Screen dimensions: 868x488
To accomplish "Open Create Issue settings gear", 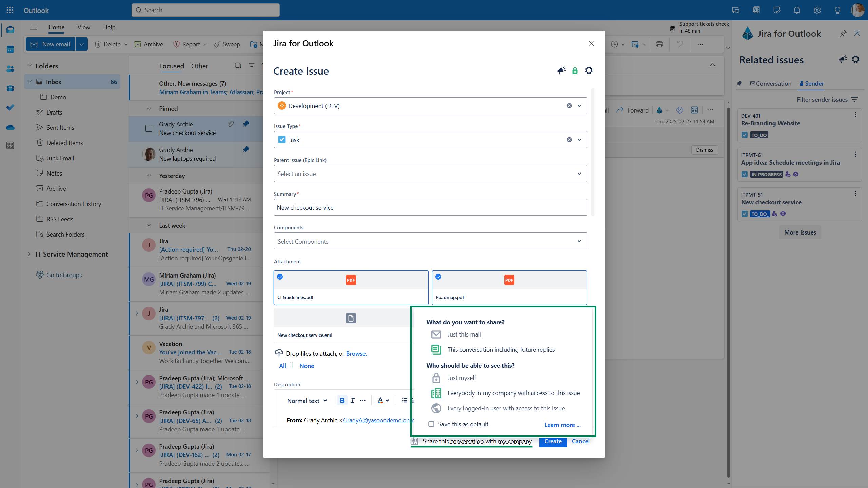I will (x=589, y=70).
